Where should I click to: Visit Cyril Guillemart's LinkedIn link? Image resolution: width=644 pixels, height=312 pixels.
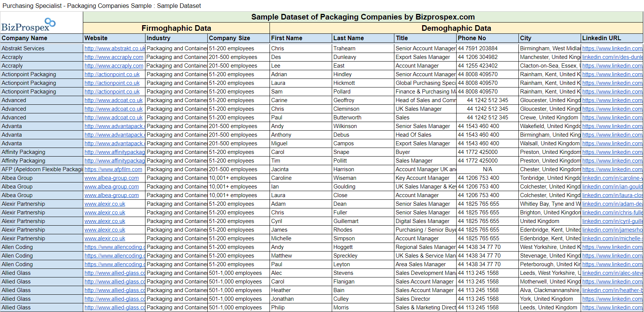click(612, 221)
